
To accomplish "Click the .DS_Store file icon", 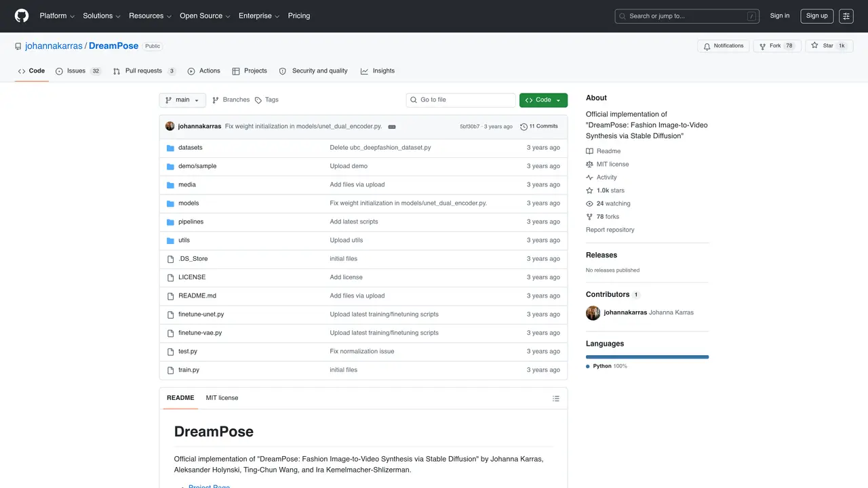I will point(171,259).
